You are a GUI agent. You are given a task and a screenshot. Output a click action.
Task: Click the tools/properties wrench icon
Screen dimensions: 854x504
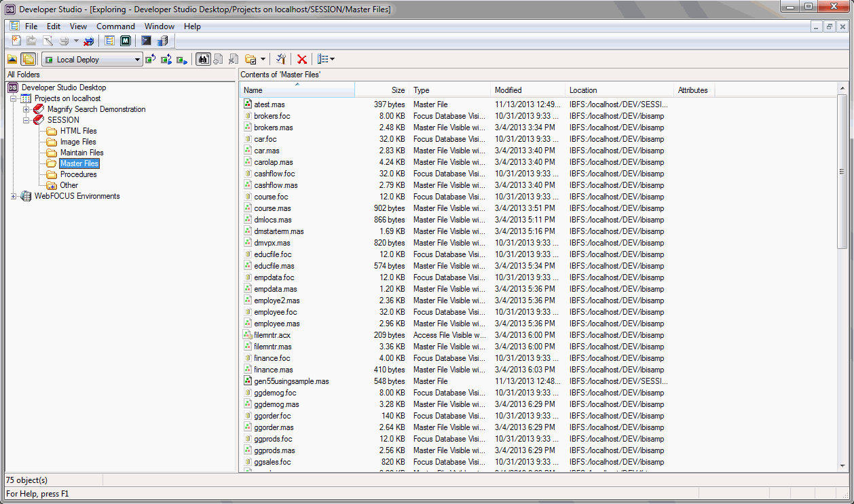pos(281,60)
